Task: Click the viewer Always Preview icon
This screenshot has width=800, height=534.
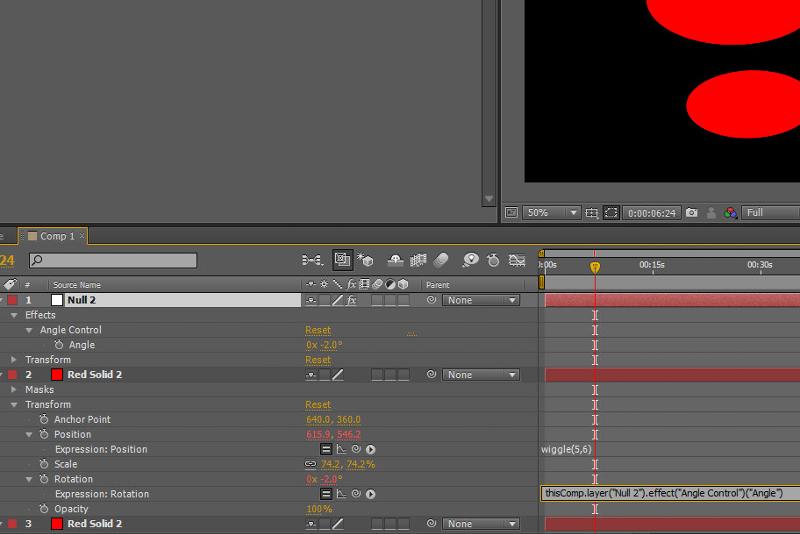Action: point(511,213)
